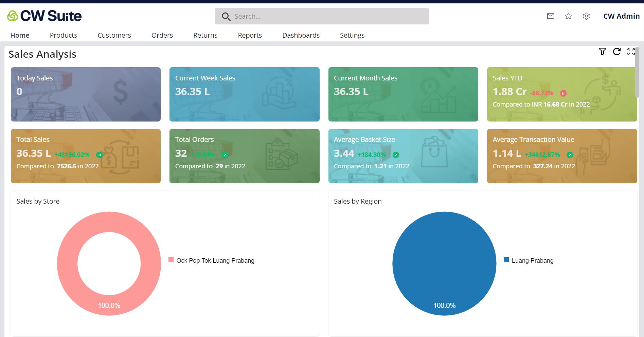Image resolution: width=644 pixels, height=337 pixels.
Task: Refresh the Sales Analysis dashboard
Action: pyautogui.click(x=617, y=52)
